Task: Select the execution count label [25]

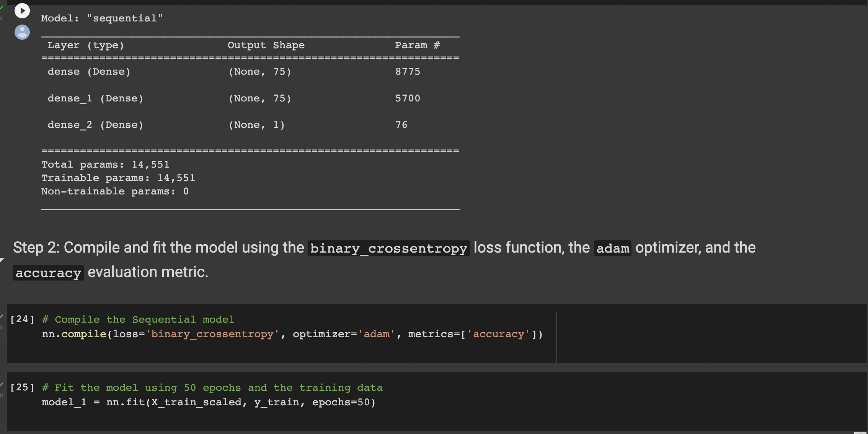Action: pyautogui.click(x=22, y=387)
